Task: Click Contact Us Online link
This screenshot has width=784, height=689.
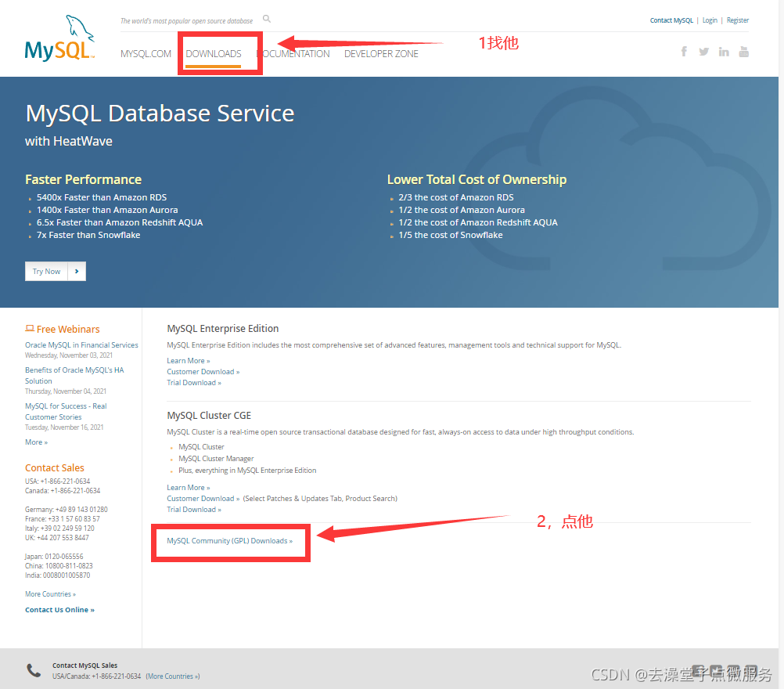Action: point(59,609)
